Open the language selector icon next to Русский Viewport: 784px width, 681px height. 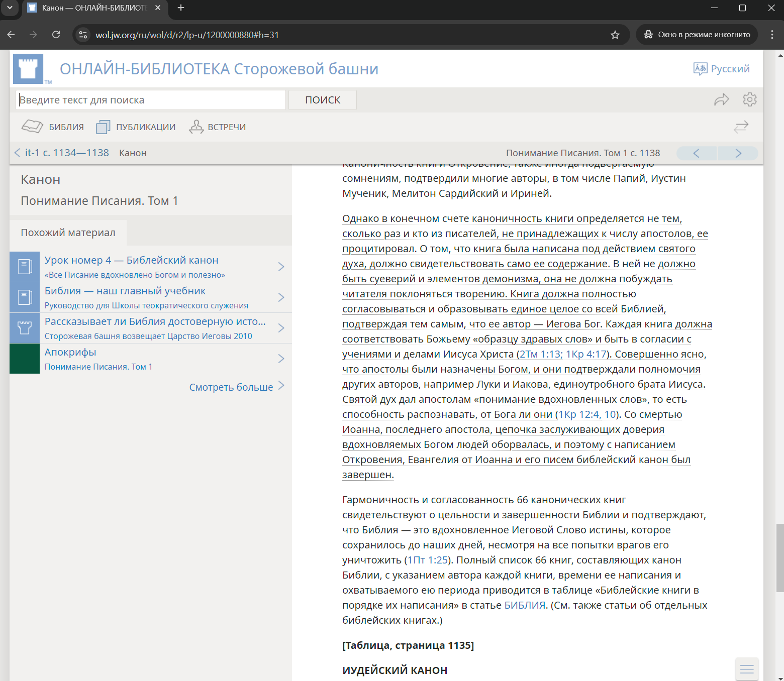[x=700, y=69]
